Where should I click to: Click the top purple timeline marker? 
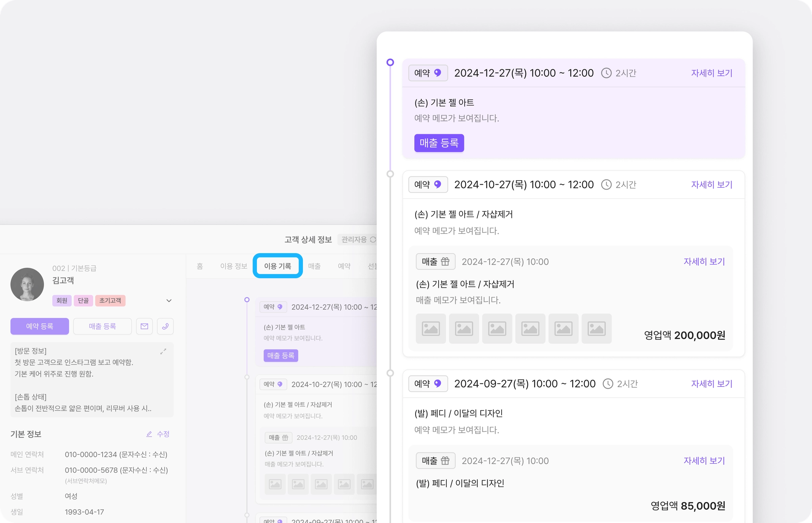click(390, 63)
